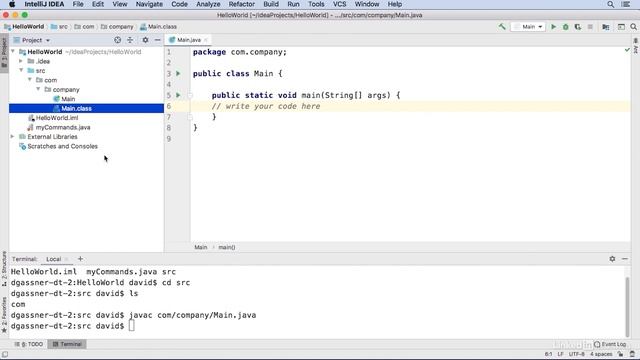
Task: Click the tool windows quick-access icon in status bar
Action: pyautogui.click(x=4, y=354)
